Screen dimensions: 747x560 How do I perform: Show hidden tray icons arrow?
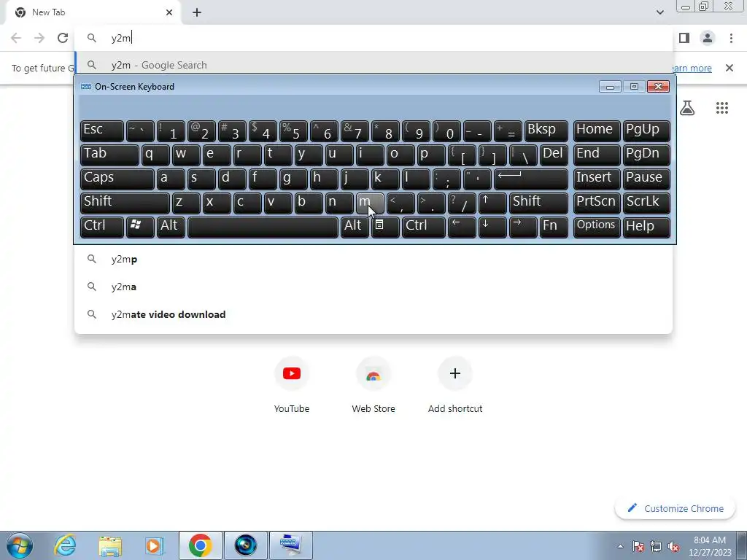click(620, 546)
